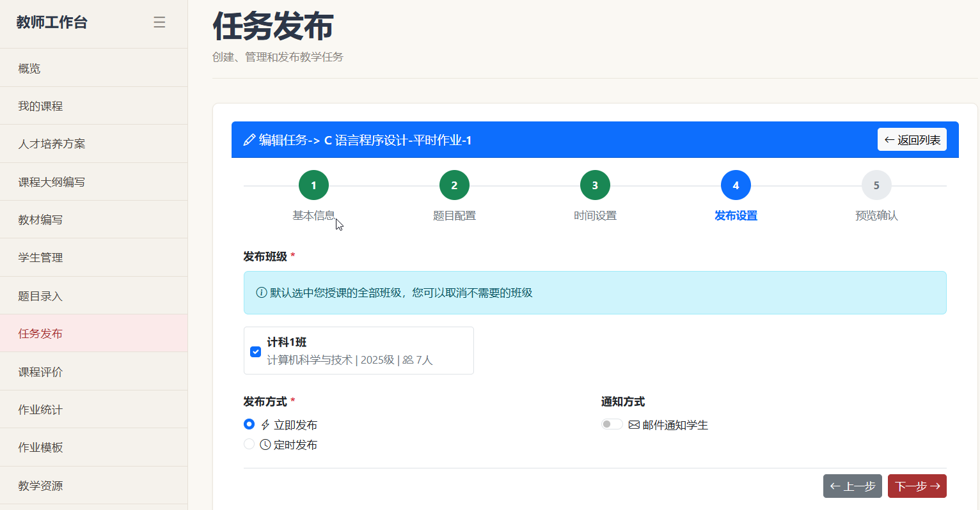Go to step 1 circle 基本信息

313,185
